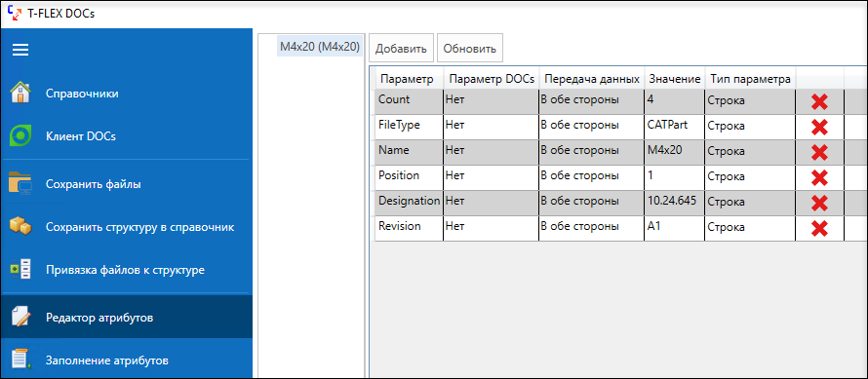The height and width of the screenshot is (379, 868).
Task: Click value cell M4x20 in Name row
Action: [675, 152]
